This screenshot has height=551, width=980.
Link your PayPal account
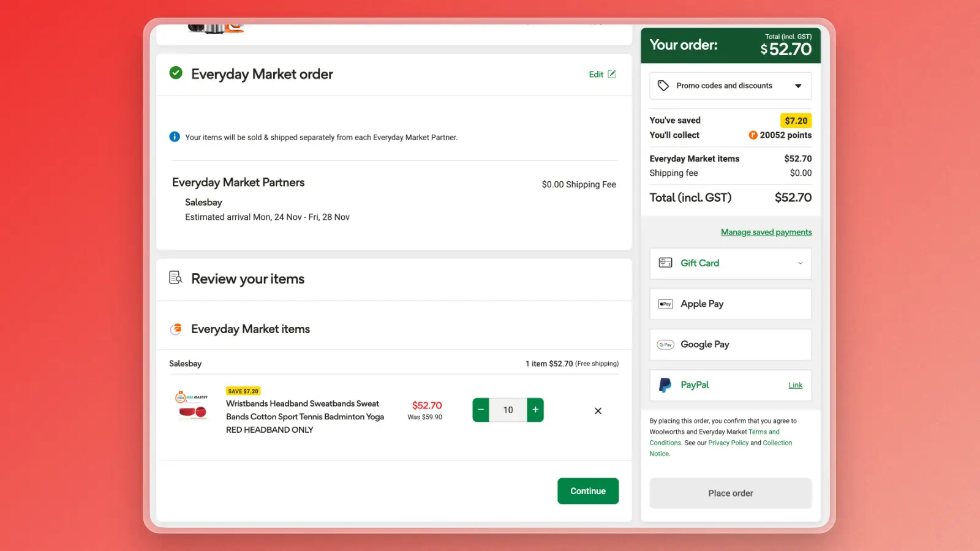[x=795, y=385]
